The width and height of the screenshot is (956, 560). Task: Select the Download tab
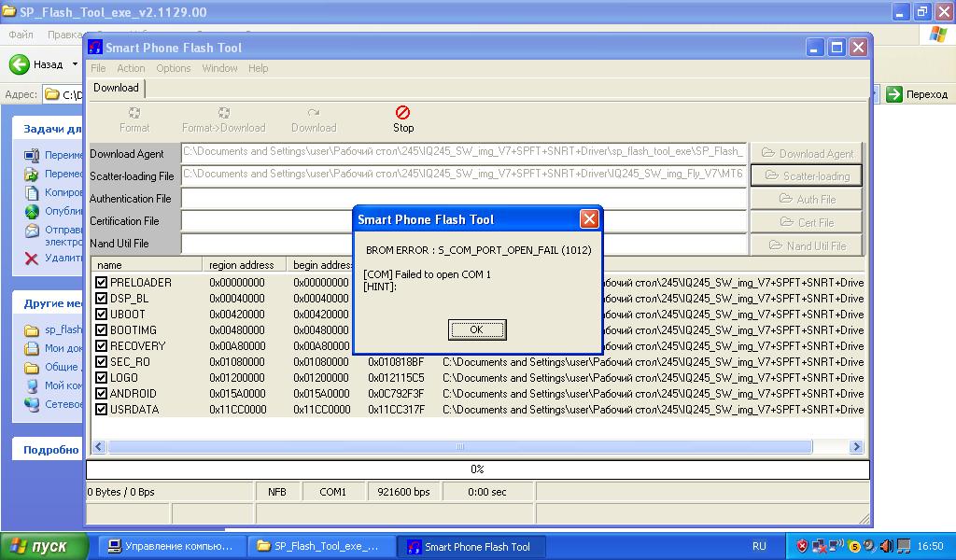pyautogui.click(x=116, y=88)
